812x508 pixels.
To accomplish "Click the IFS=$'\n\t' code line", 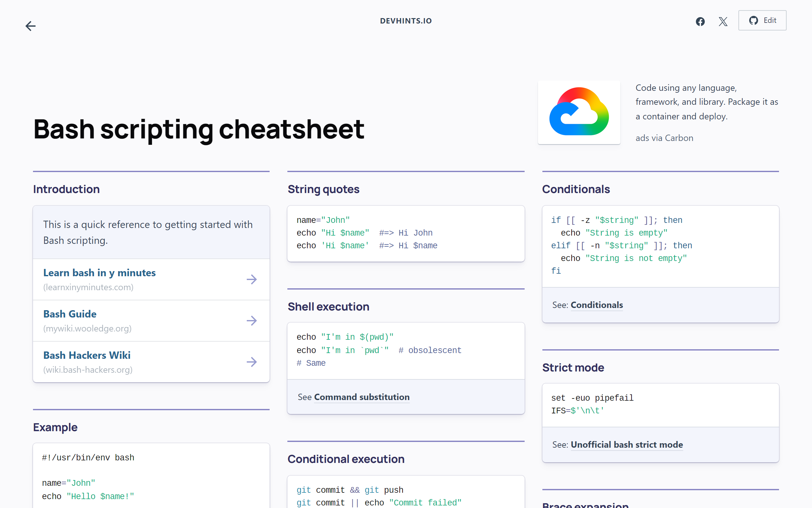I will (x=578, y=411).
